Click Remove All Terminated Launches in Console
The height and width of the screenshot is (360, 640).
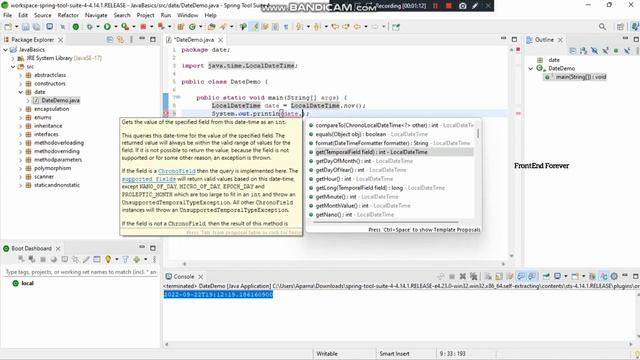tap(473, 276)
